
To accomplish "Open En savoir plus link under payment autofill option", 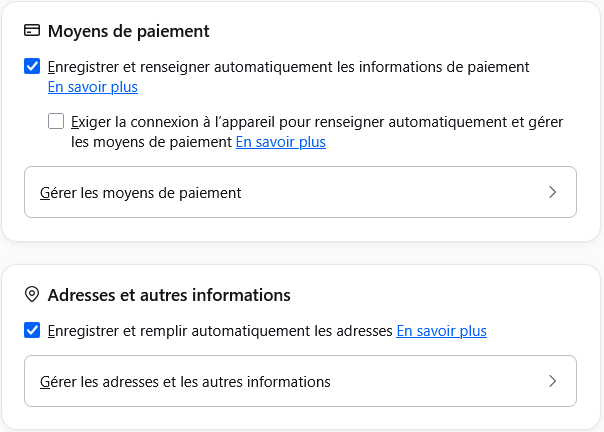I will (x=93, y=87).
